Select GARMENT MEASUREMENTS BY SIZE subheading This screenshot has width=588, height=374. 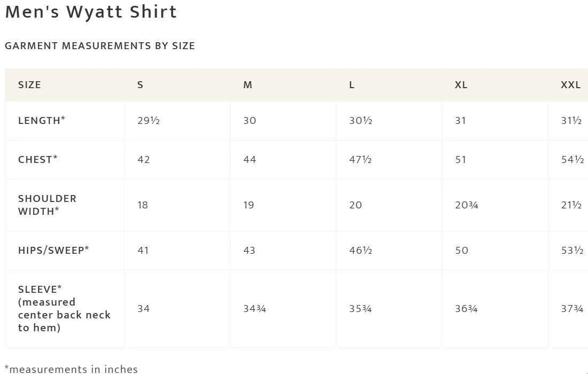tap(100, 46)
